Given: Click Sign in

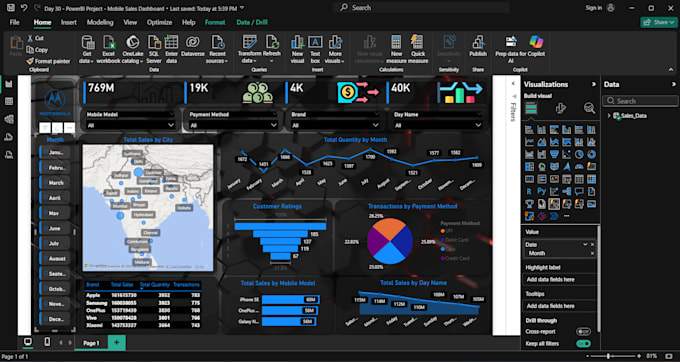Looking at the screenshot, I should click(x=594, y=8).
